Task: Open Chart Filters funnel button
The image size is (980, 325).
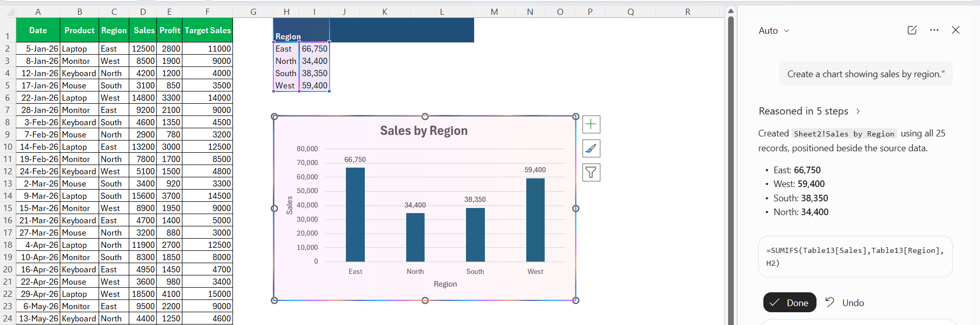Action: (x=591, y=173)
